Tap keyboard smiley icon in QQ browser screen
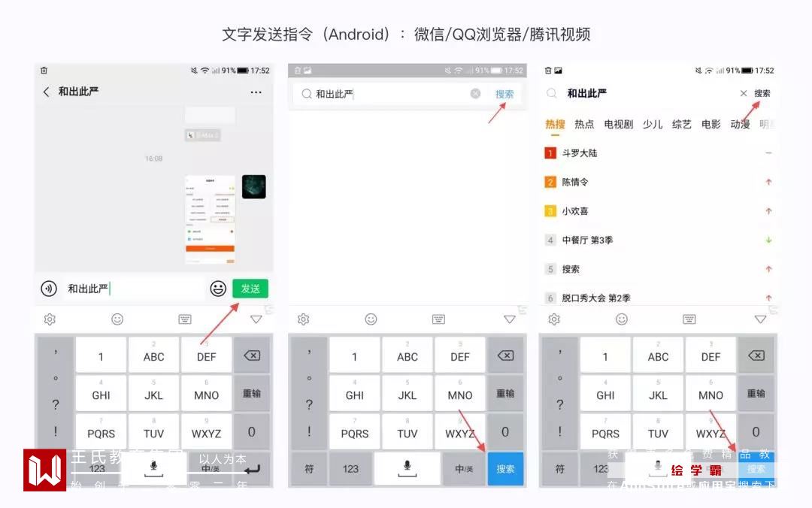The image size is (812, 508). pos(371,319)
